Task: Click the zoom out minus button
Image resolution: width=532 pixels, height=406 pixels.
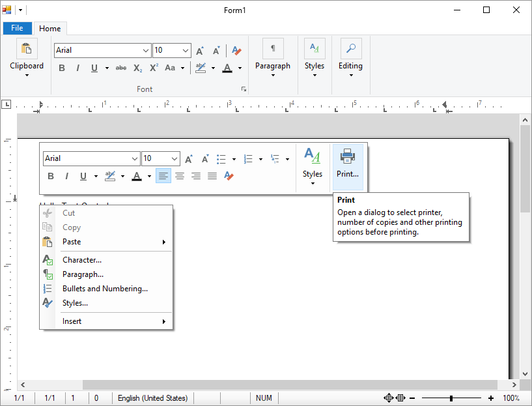Action: pyautogui.click(x=412, y=398)
